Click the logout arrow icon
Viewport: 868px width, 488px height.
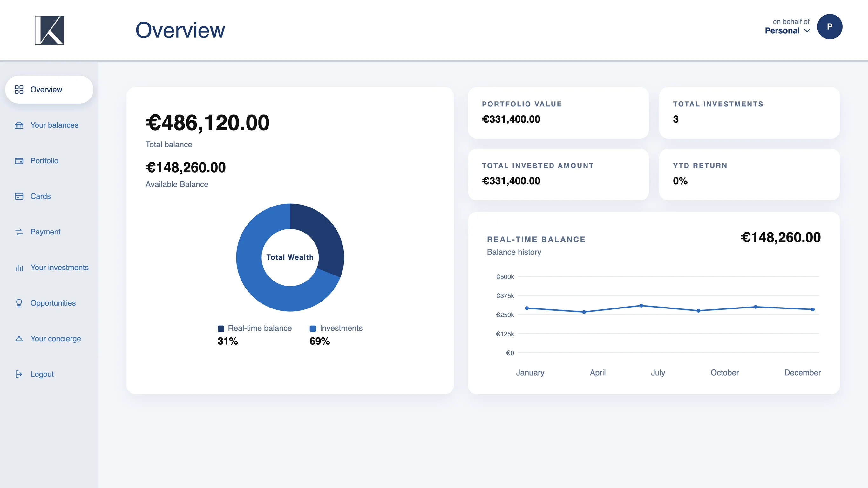point(19,374)
